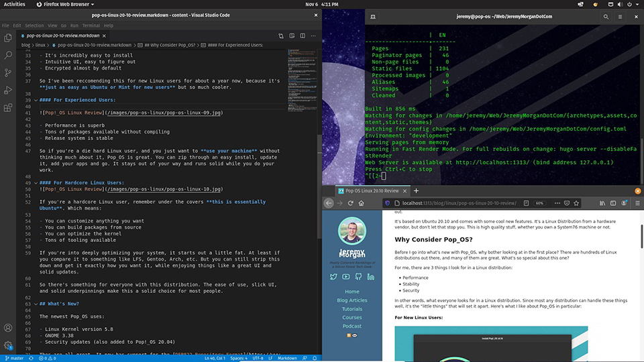Visit the LinkedIn icon on blog sidebar
Viewport: 644px width, 362px height.
tap(371, 277)
